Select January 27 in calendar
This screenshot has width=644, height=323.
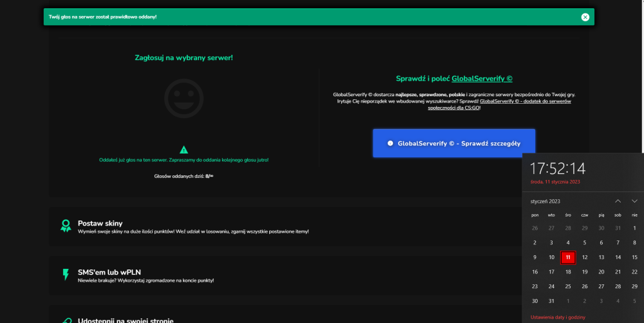pos(601,286)
